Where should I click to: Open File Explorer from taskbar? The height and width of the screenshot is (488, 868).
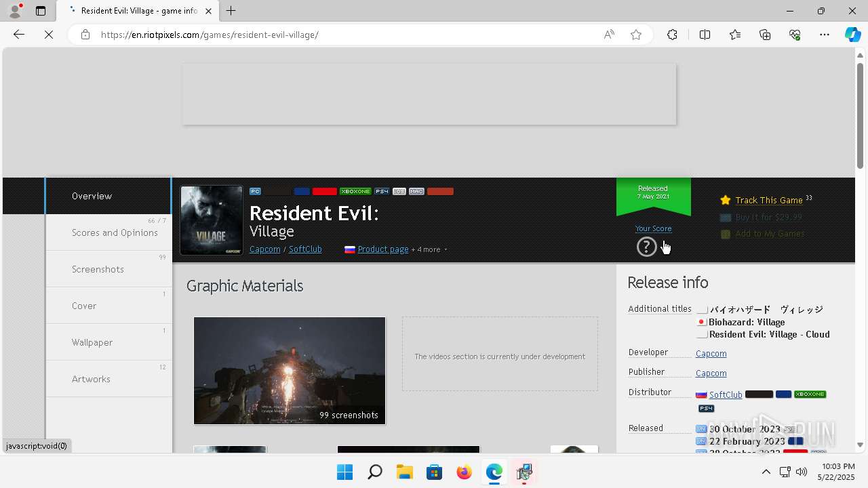point(405,472)
